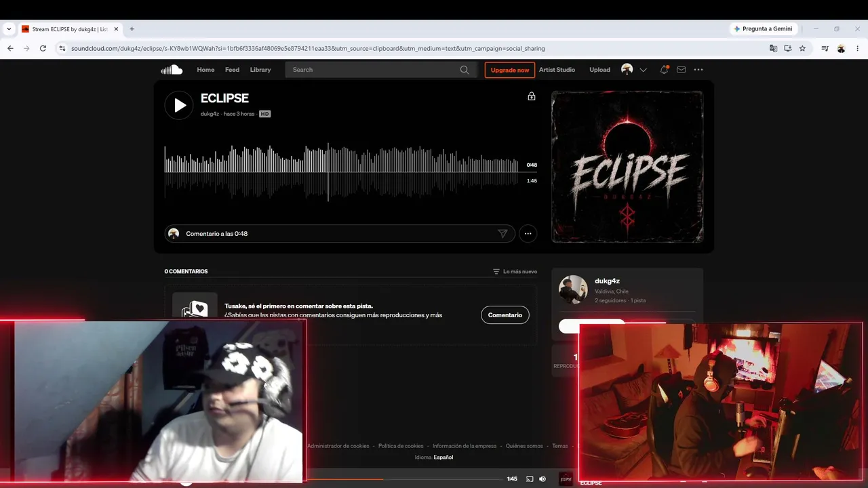Open the track's more actions button
Viewport: 868px width, 488px height.
pos(528,234)
